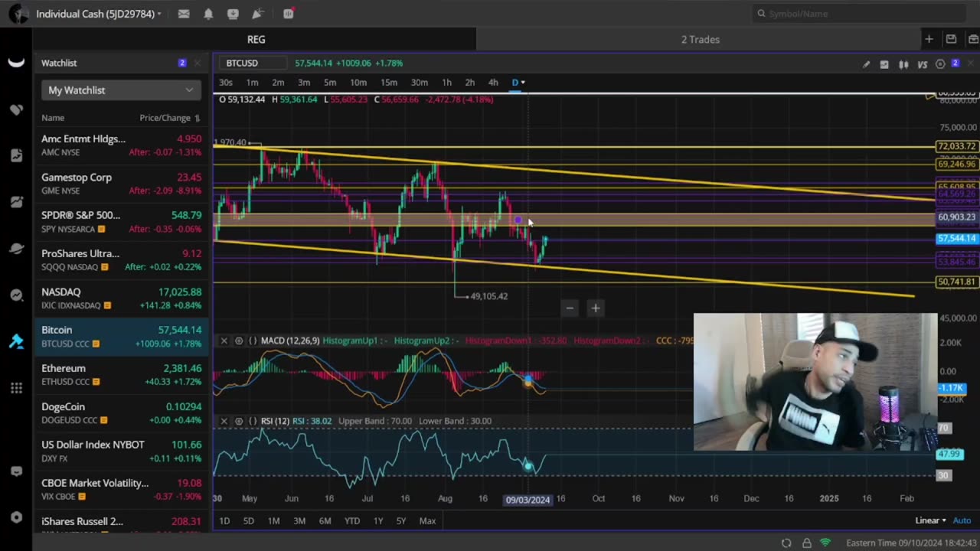980x551 pixels.
Task: Click the BTCUSD symbol input box
Action: (253, 64)
